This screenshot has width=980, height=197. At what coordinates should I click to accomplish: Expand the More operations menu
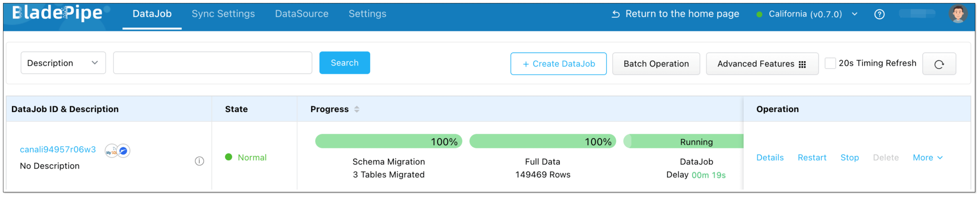tap(927, 157)
